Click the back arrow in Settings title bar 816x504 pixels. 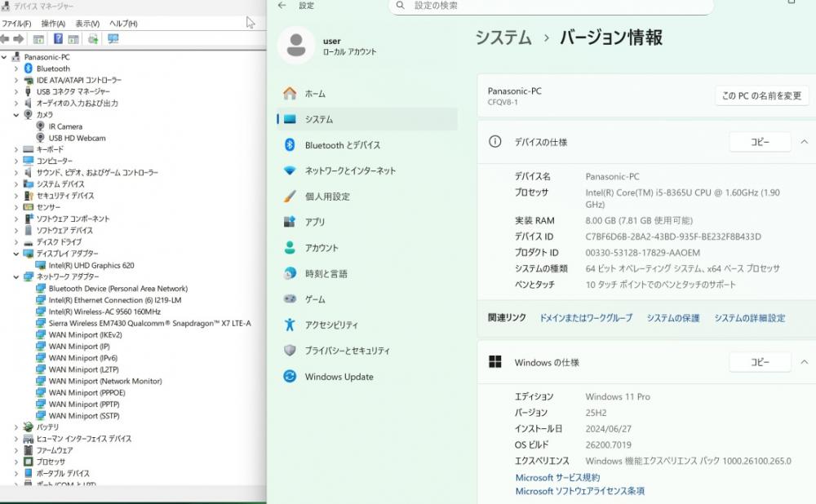[282, 5]
